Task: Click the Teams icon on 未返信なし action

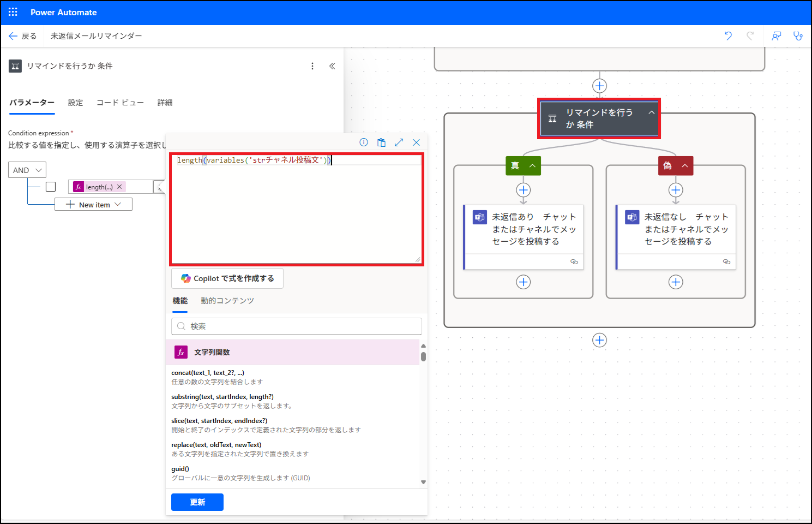Action: pos(632,217)
